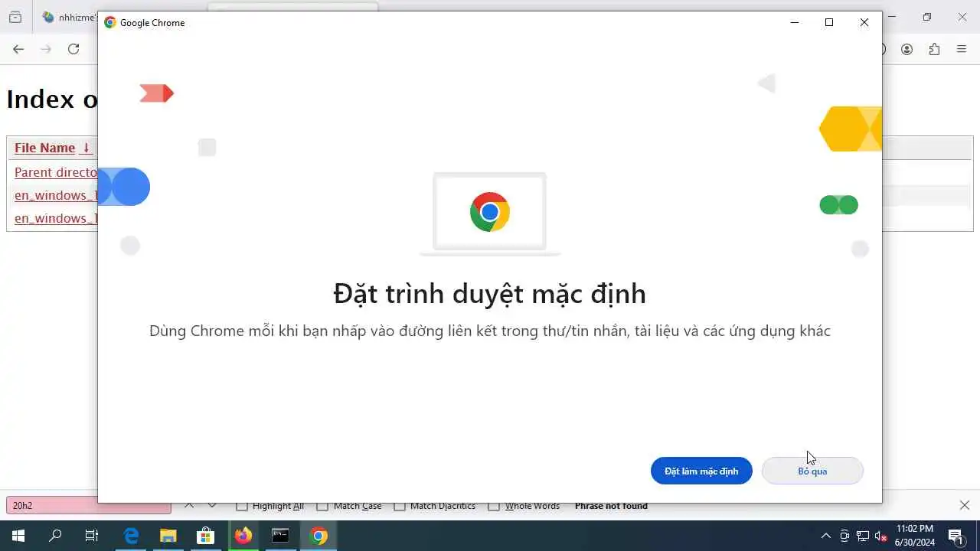Restore down the Firefox window

point(927,17)
